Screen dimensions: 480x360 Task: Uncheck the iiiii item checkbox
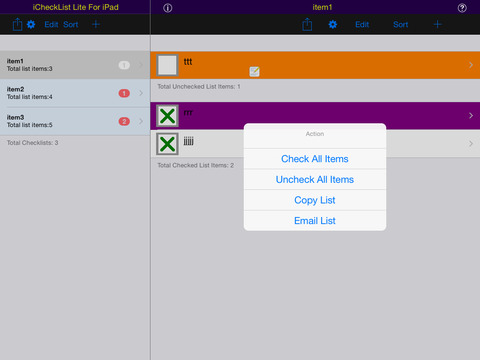tap(167, 144)
